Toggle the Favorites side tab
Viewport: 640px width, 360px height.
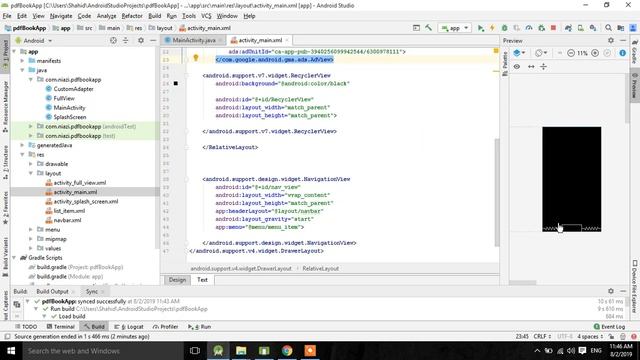coord(5,208)
